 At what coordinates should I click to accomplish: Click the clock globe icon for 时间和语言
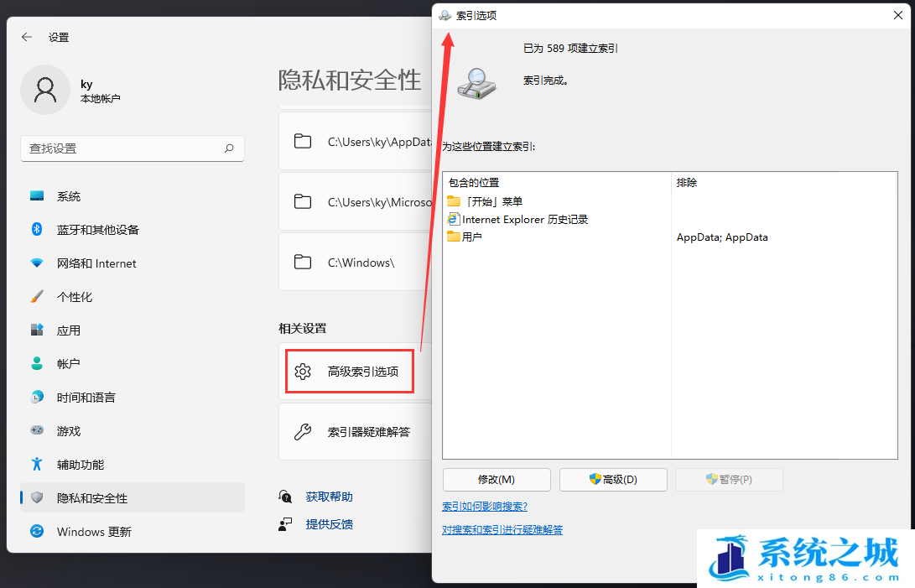[37, 397]
